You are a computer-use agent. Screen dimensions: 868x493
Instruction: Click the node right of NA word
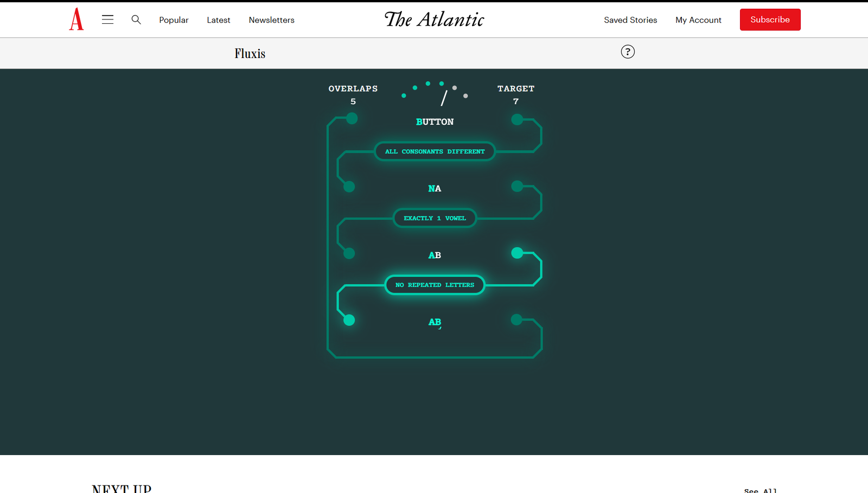(x=518, y=186)
